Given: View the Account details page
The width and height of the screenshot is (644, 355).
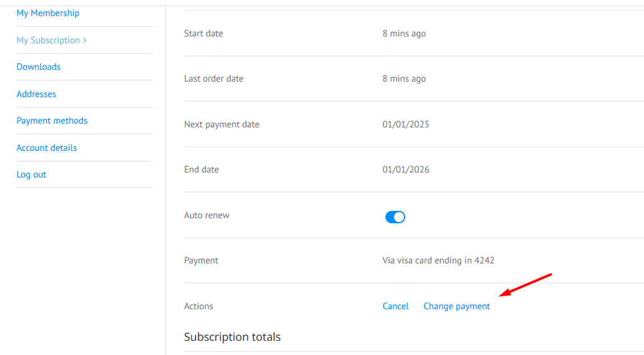Looking at the screenshot, I should click(x=46, y=148).
